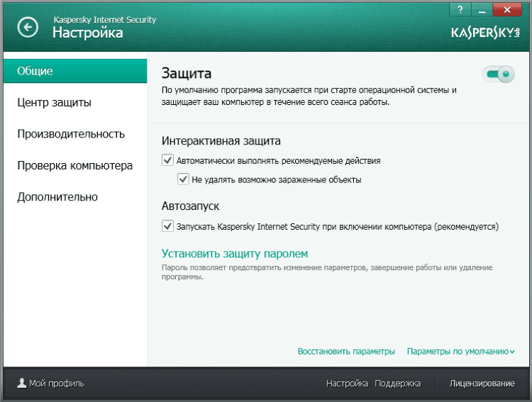Click Установить защиту паролем link

coord(235,253)
